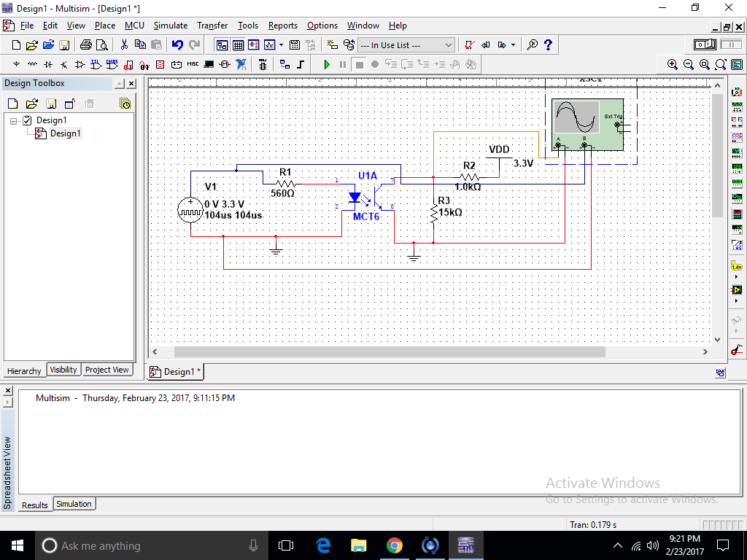Toggle full screen view icon
747x560 pixels.
tap(737, 64)
